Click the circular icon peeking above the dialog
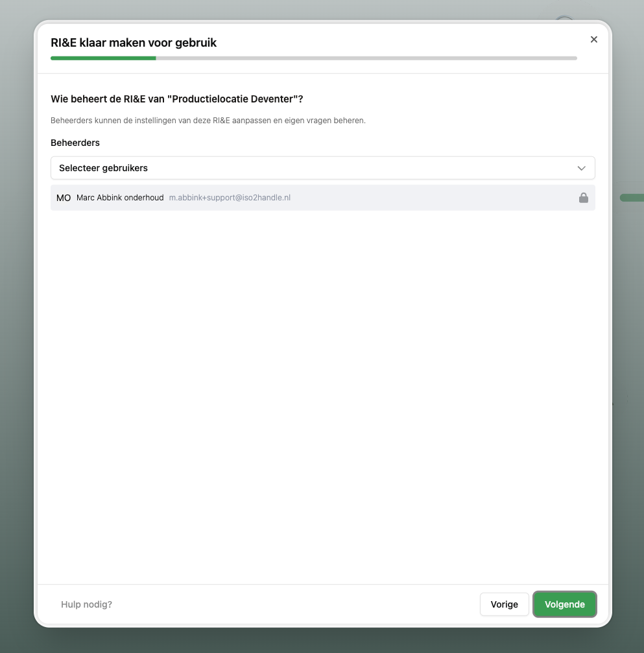 coord(565,19)
